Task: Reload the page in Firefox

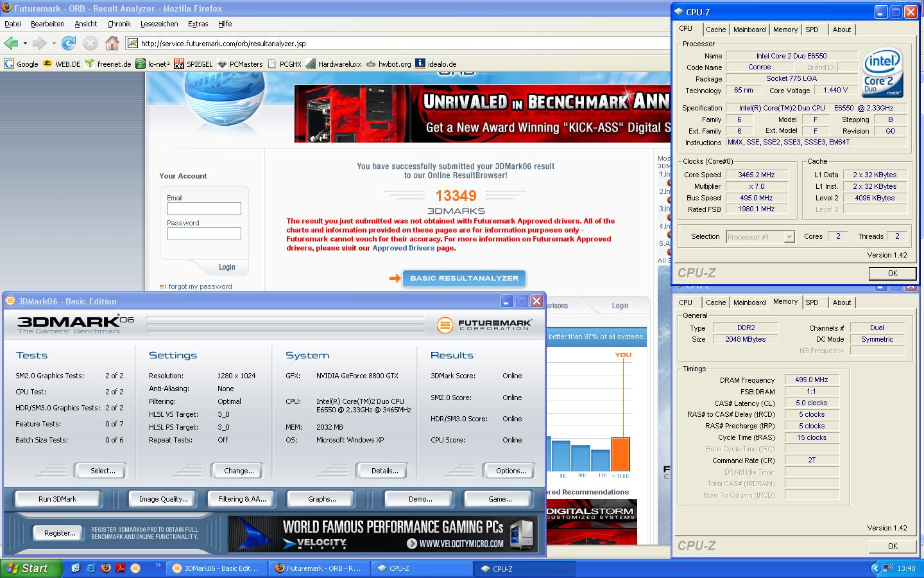Action: coord(69,43)
